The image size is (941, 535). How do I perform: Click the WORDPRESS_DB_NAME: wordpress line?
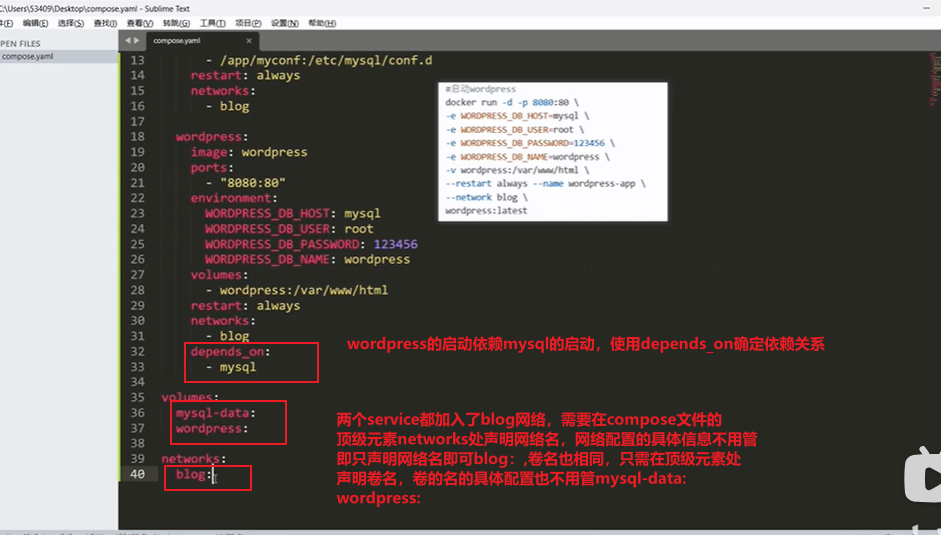[308, 259]
